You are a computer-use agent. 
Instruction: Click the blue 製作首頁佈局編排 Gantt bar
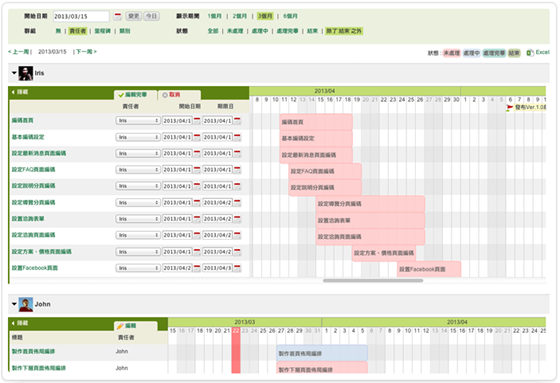[x=322, y=353]
